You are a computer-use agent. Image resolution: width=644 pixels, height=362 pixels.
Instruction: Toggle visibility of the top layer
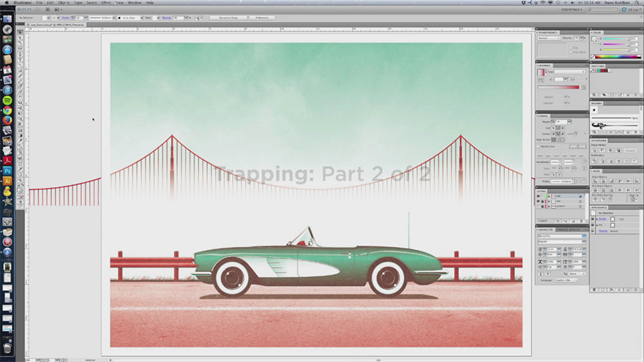(539, 196)
